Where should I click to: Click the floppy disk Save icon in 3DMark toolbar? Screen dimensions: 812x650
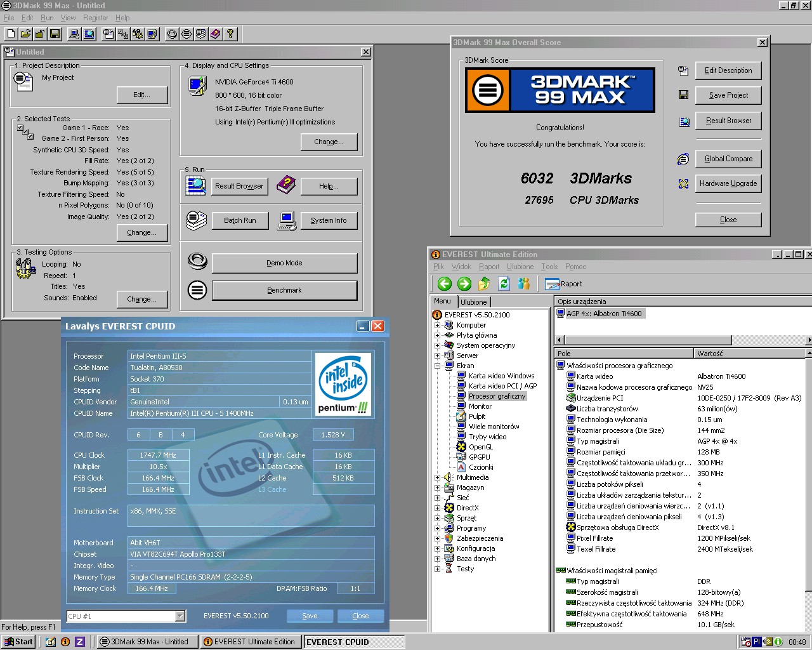click(55, 34)
